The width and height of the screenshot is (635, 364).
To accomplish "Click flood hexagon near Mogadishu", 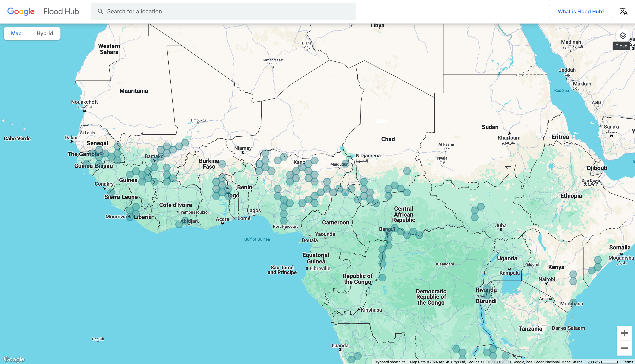I will pyautogui.click(x=597, y=260).
